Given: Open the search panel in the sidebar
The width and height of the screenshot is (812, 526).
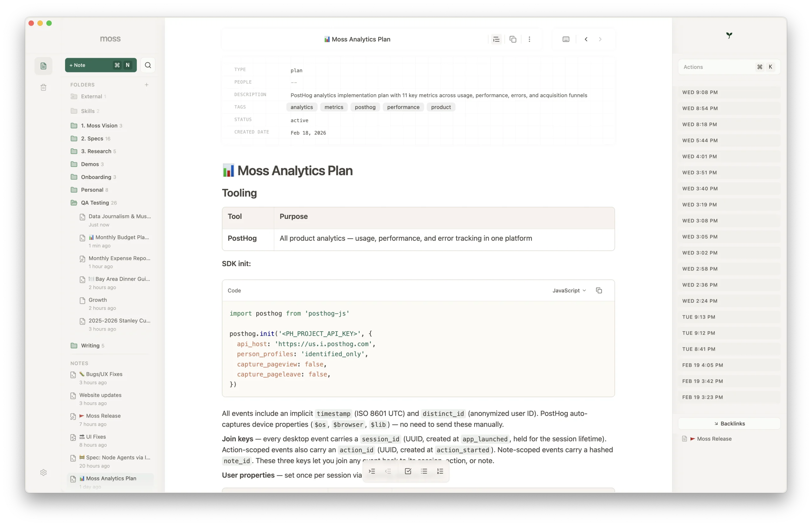Looking at the screenshot, I should pyautogui.click(x=148, y=65).
